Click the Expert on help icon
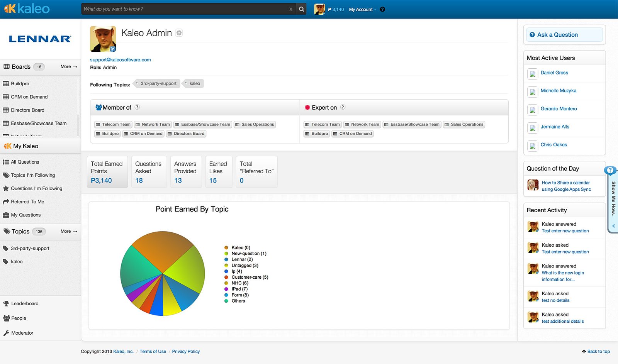The height and width of the screenshot is (364, 618). (343, 107)
